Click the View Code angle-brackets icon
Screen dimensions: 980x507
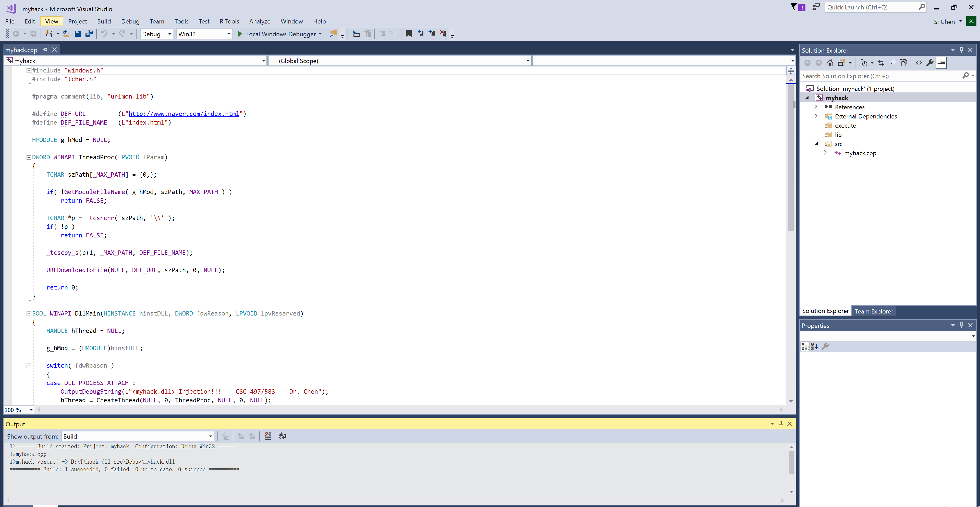tap(919, 63)
